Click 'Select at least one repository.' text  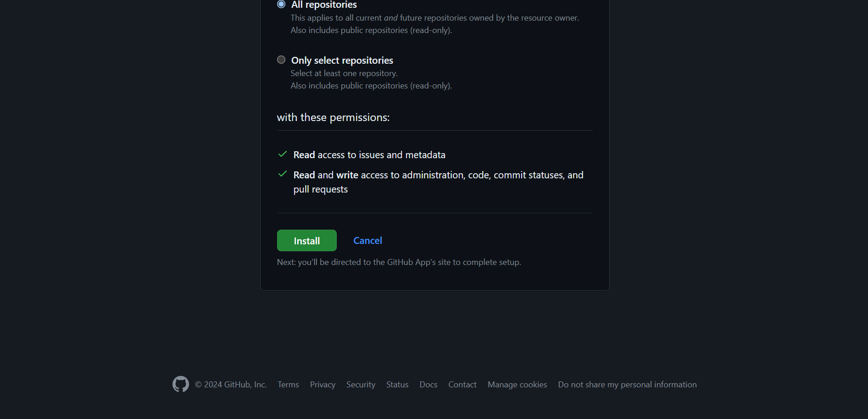pos(344,73)
